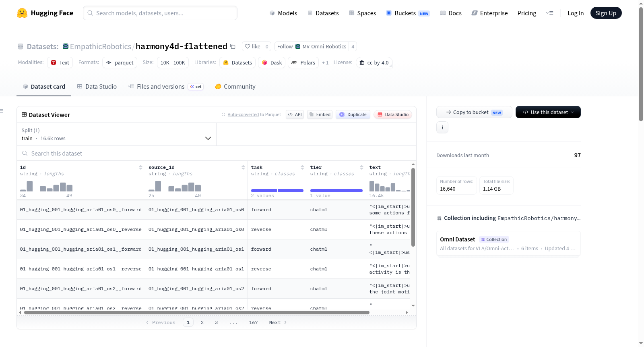Click the task classes distribution bar
644x347 pixels.
point(277,191)
